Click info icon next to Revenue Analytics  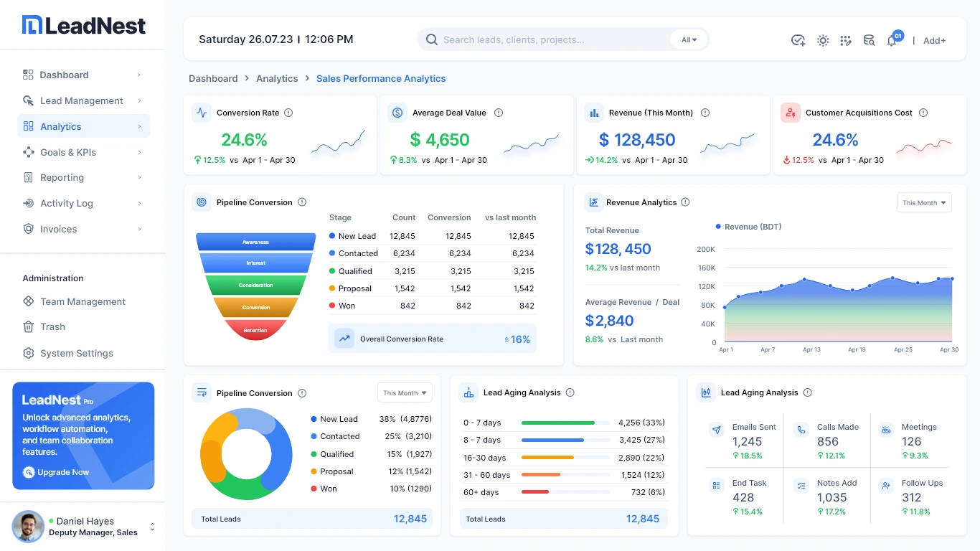685,202
